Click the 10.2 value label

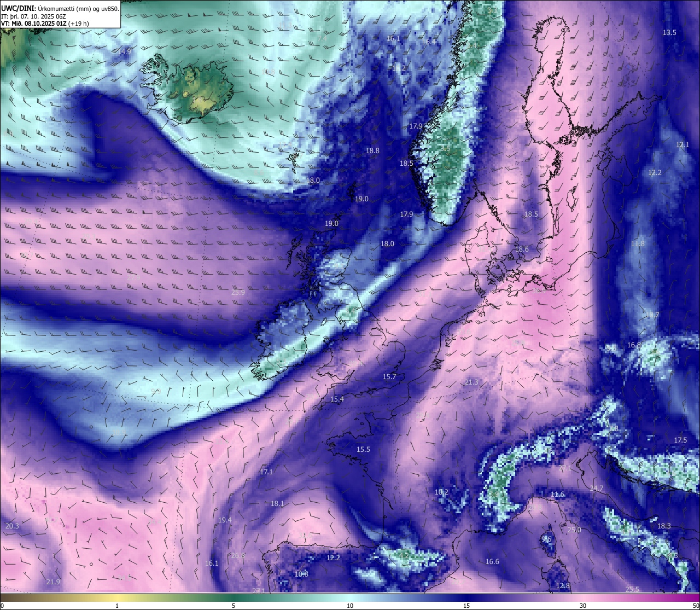pyautogui.click(x=441, y=492)
